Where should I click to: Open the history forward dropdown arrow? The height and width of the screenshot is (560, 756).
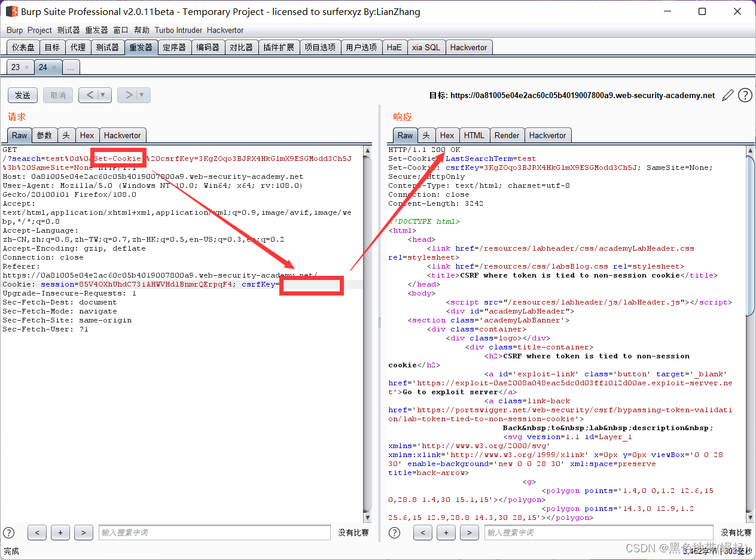click(x=142, y=95)
